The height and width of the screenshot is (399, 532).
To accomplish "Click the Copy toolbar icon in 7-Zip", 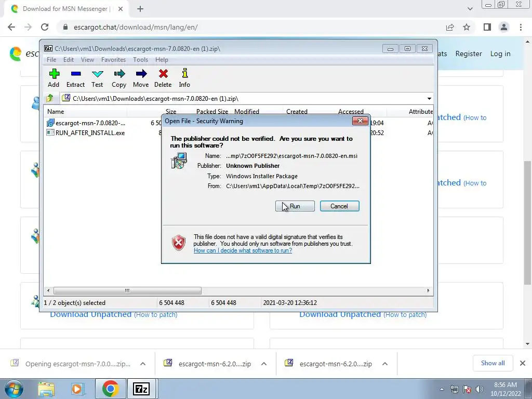I will tap(119, 78).
